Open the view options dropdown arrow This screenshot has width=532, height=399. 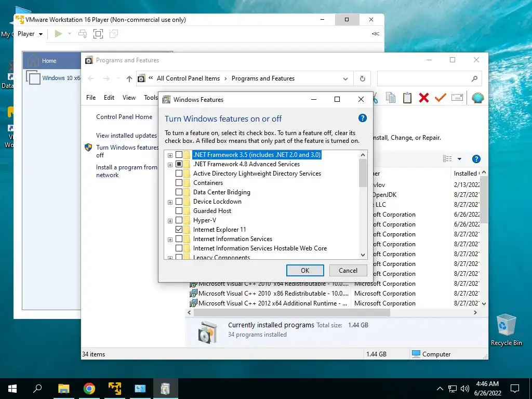(459, 159)
